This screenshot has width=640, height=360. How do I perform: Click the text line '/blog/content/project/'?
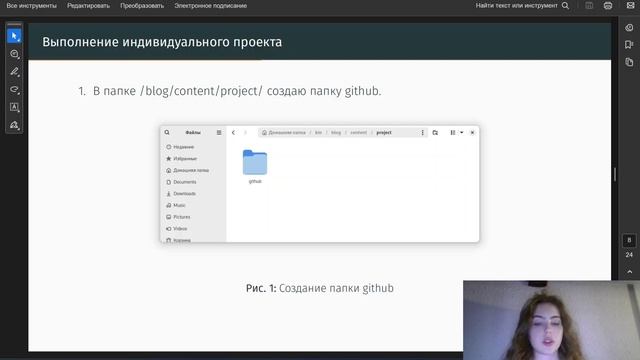(201, 91)
